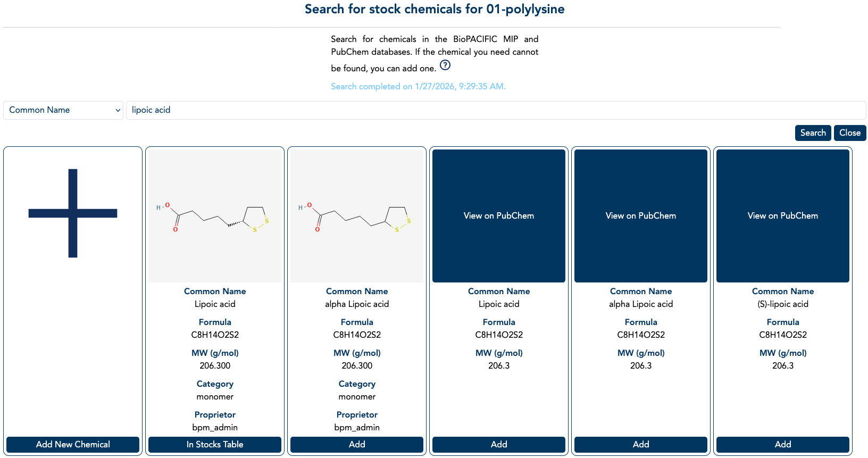Add the PubChem alpha Lipoic acid result
This screenshot has height=458, width=868.
(x=641, y=445)
